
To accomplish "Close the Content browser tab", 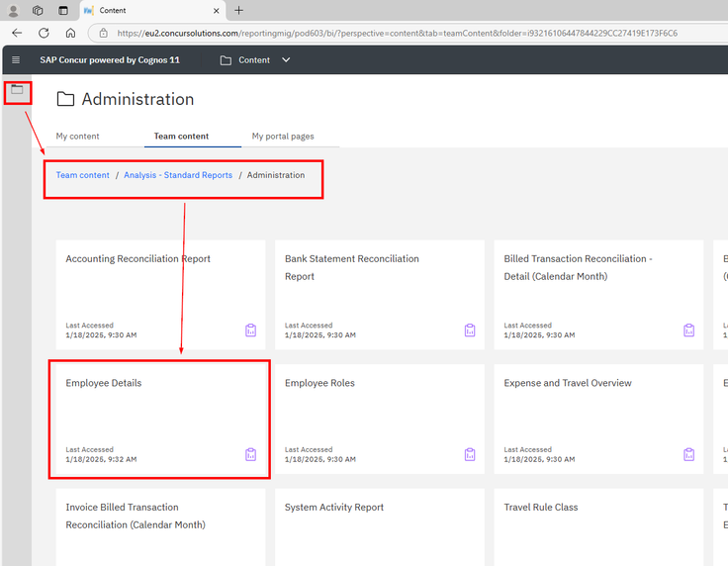I will coord(216,11).
